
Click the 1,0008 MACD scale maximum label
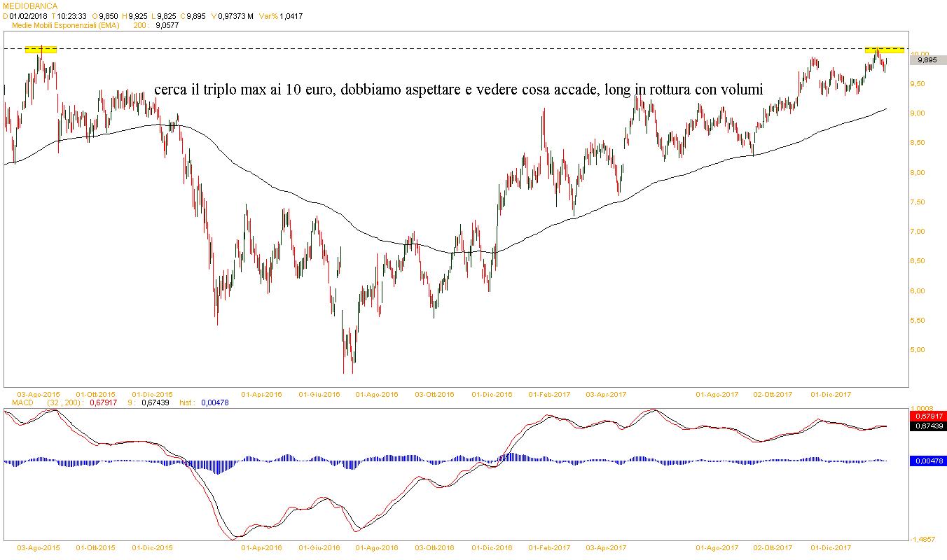923,409
